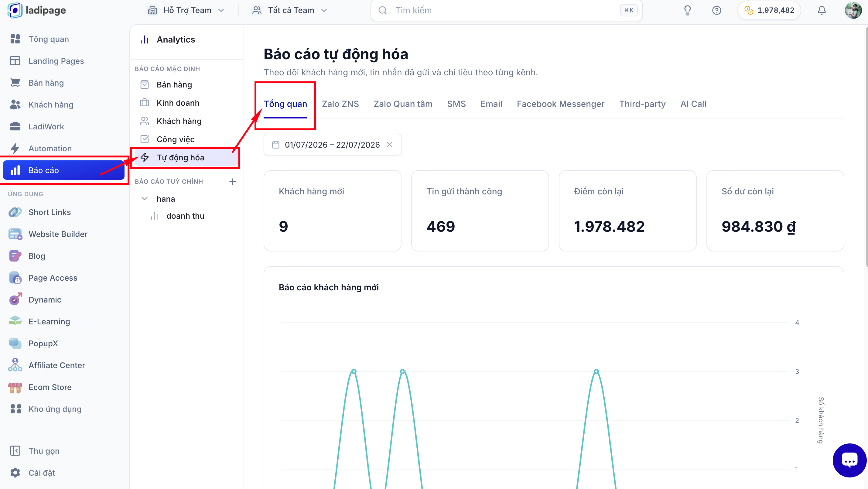Open PopupX app
868x489 pixels.
click(x=64, y=344)
